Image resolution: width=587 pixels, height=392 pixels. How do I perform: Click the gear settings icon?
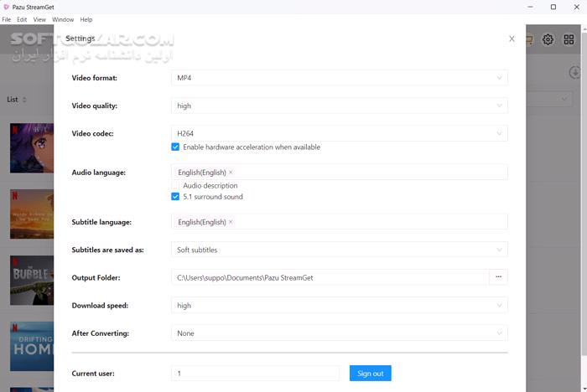point(548,39)
